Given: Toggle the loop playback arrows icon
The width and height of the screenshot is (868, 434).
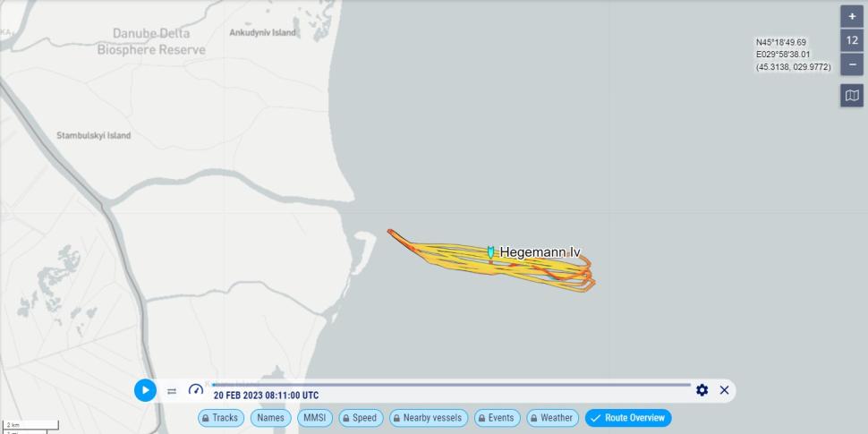Looking at the screenshot, I should 172,391.
